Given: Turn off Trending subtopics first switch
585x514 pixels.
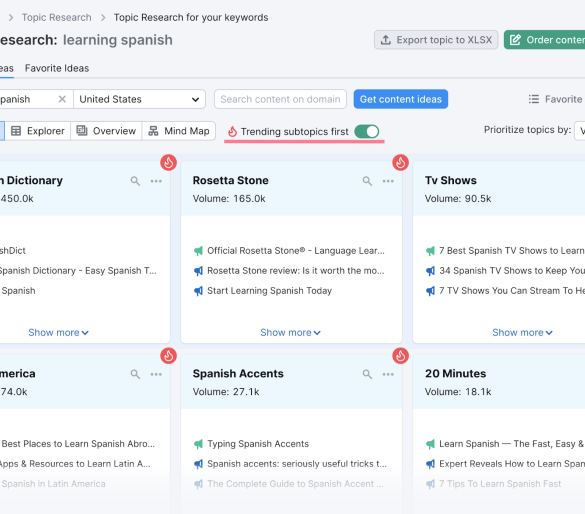Looking at the screenshot, I should pyautogui.click(x=367, y=131).
